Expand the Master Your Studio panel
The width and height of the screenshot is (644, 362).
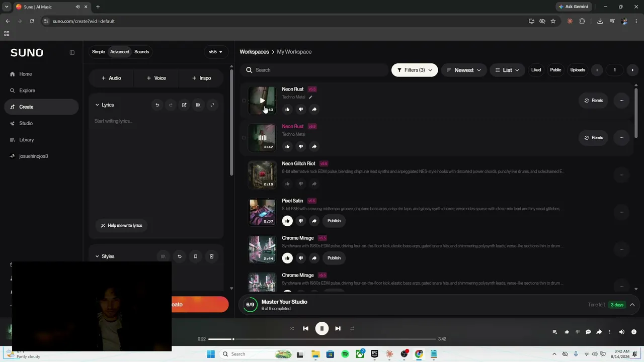pos(632,305)
